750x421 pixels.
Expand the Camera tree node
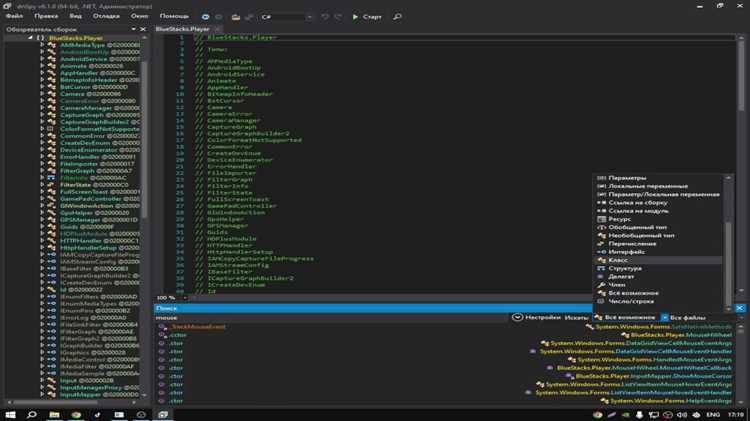[42, 94]
